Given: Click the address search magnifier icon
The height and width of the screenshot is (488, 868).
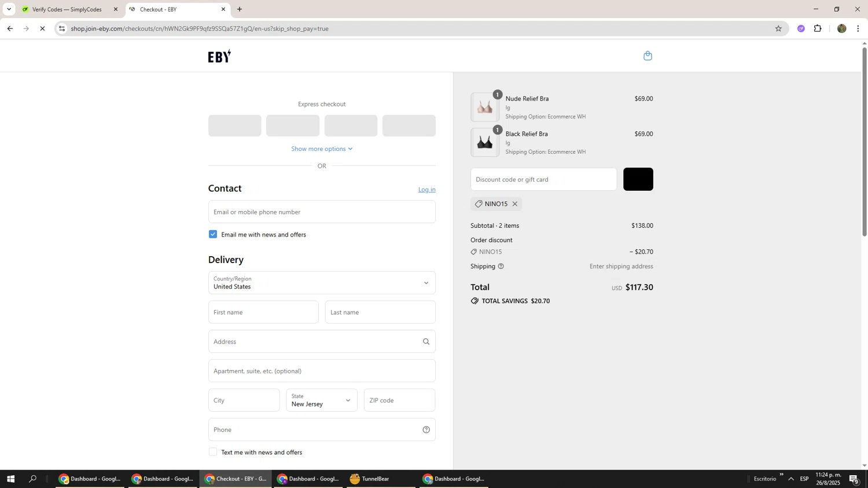Looking at the screenshot, I should 426,342.
